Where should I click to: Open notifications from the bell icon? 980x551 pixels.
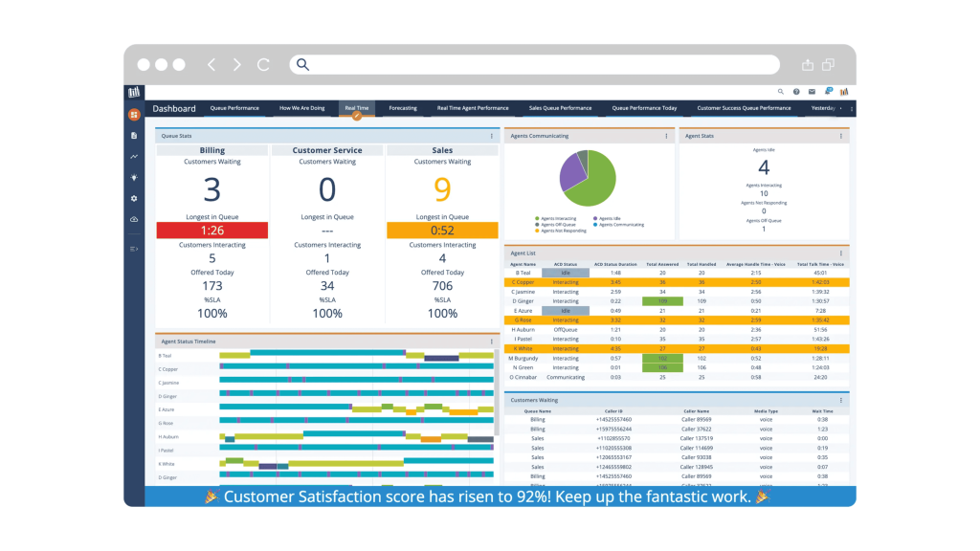tap(828, 92)
